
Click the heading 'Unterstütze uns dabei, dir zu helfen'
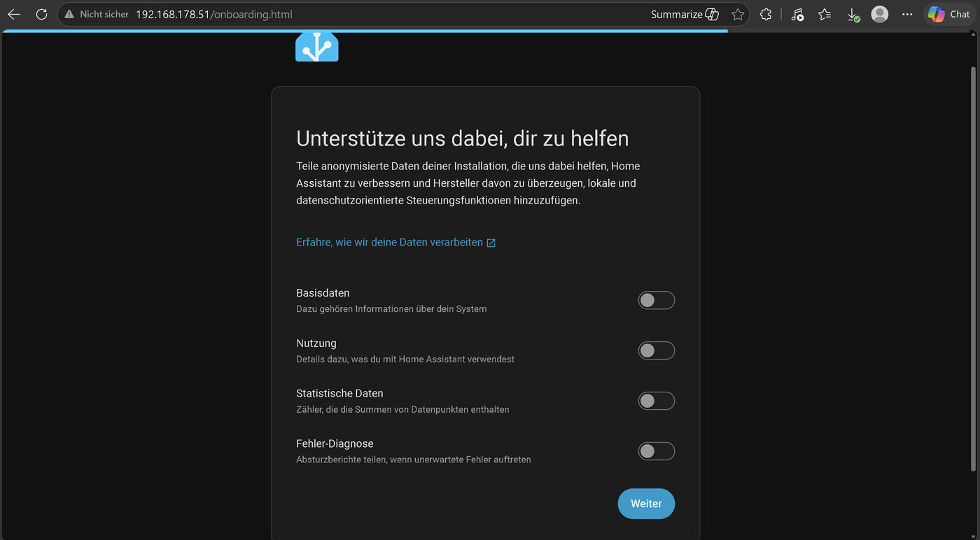[x=463, y=138]
